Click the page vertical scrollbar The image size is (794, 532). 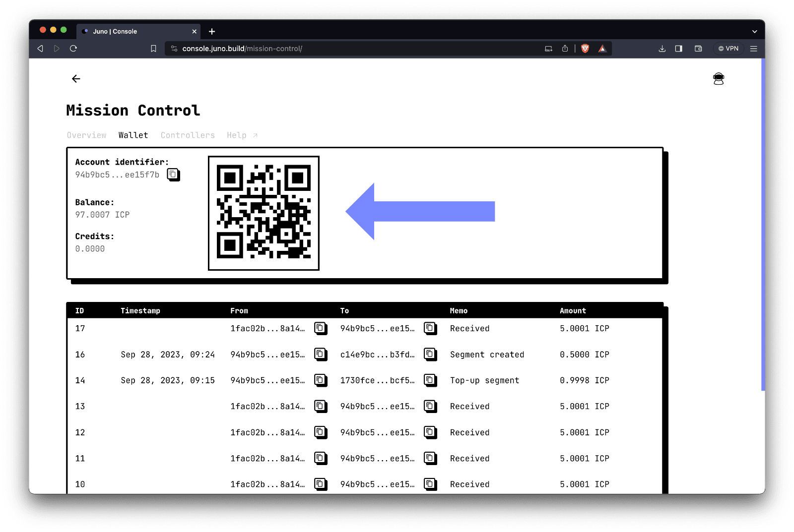763,225
